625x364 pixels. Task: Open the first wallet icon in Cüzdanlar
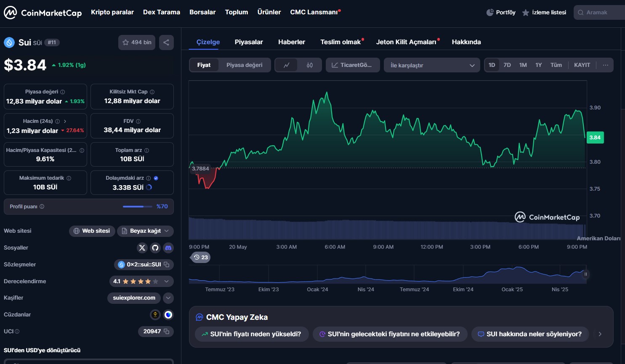[x=155, y=315]
